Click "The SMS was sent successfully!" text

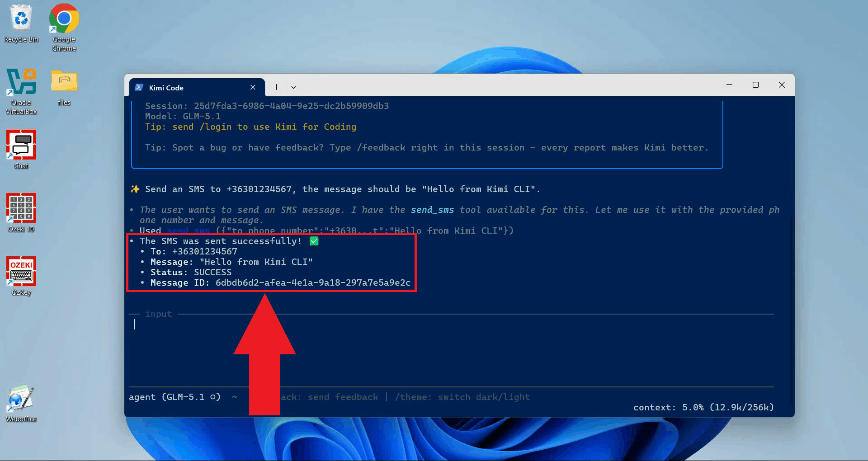[x=220, y=241]
